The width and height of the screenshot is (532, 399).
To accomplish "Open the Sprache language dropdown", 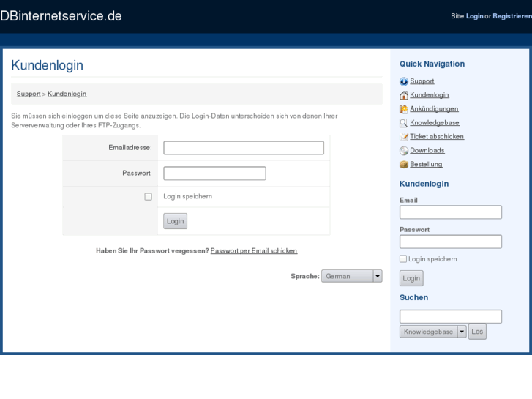I will click(x=352, y=276).
